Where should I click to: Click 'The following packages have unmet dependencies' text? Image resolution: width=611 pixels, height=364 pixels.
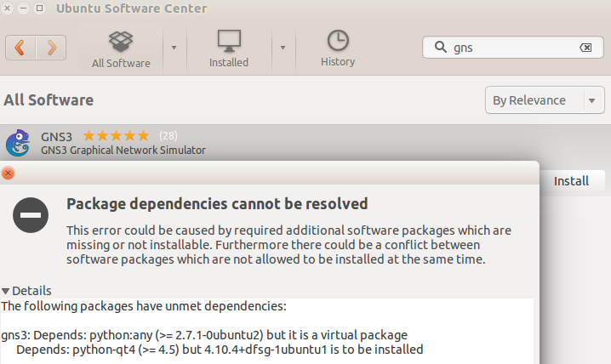pos(144,306)
